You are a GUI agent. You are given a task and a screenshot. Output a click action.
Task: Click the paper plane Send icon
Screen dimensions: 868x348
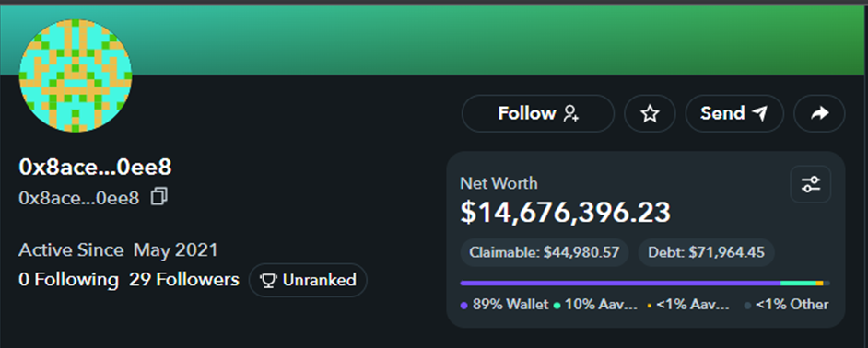point(760,113)
